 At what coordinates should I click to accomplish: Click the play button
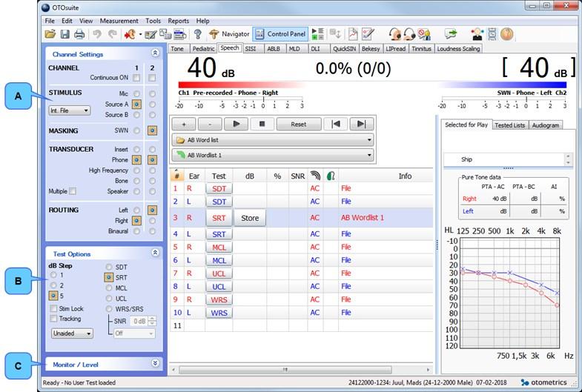coord(236,124)
